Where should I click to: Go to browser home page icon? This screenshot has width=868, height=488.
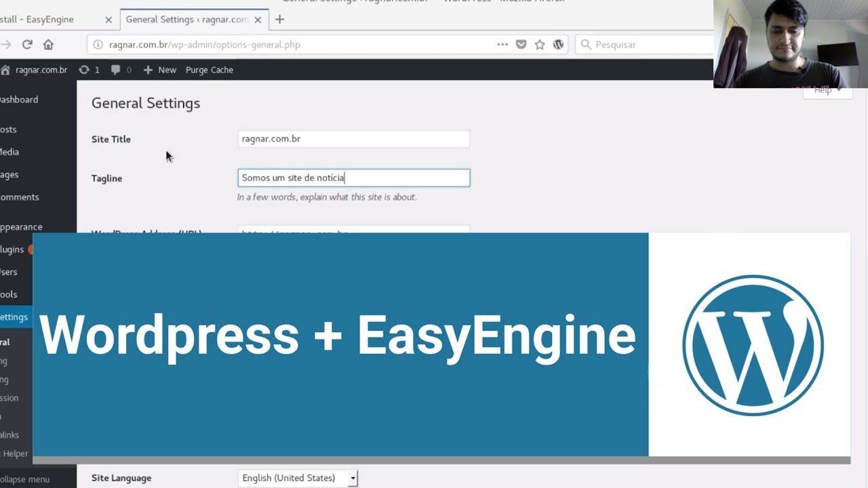48,45
